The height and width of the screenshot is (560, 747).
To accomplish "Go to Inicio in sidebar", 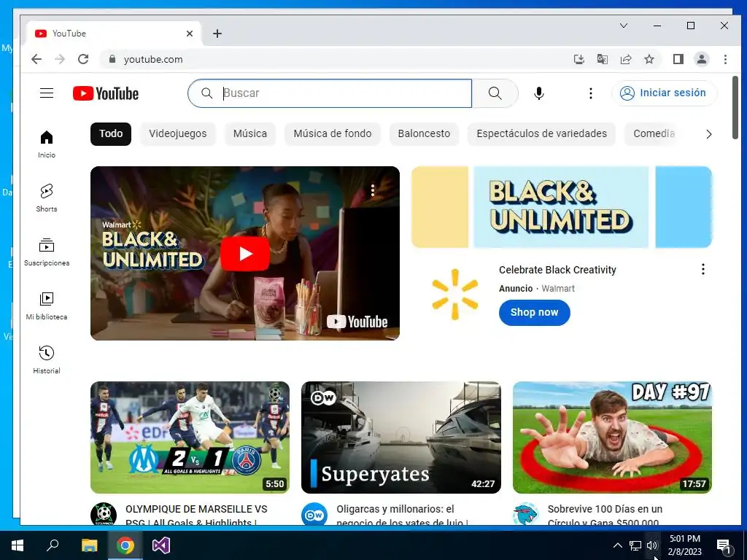I will pyautogui.click(x=47, y=145).
